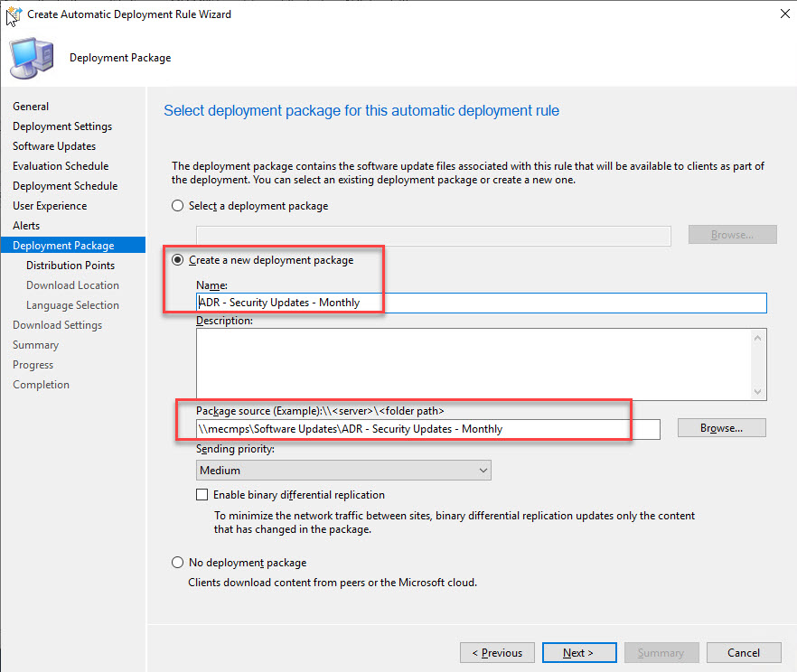Open the Sending priority dropdown

pos(343,470)
